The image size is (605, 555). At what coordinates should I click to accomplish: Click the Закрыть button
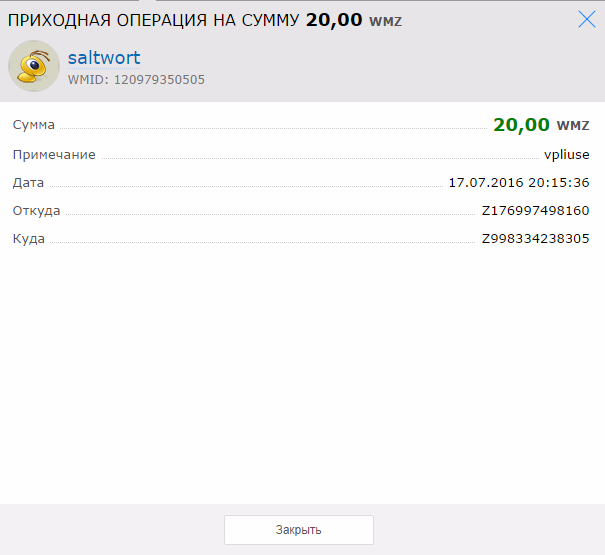pyautogui.click(x=299, y=530)
